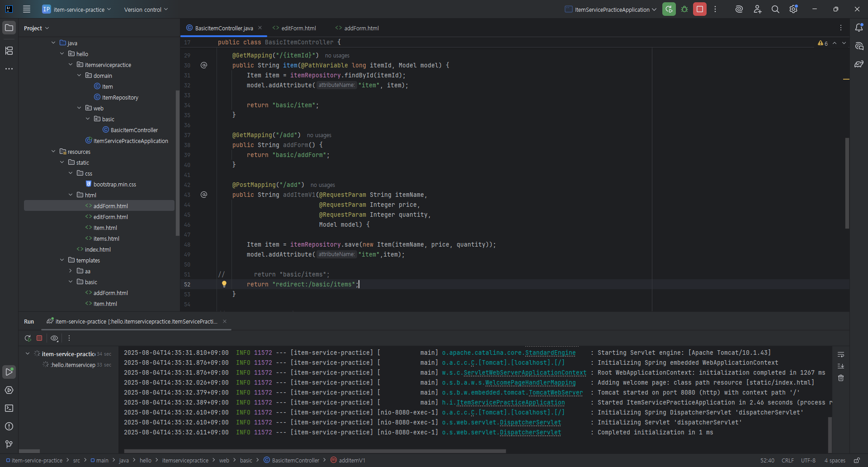Toggle soft-wrap in the run console
The width and height of the screenshot is (868, 467).
point(841,354)
